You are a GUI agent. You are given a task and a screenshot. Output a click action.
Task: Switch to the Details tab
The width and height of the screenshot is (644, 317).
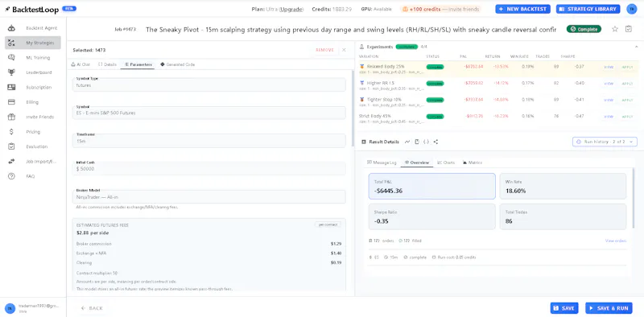pos(107,64)
